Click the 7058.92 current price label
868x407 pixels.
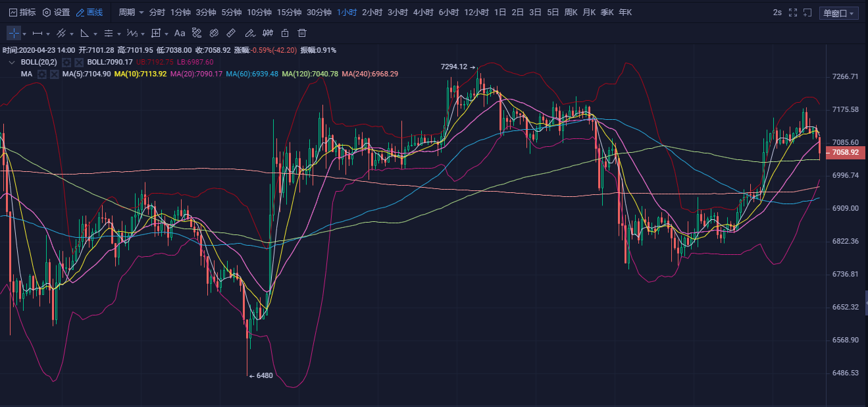pos(845,152)
